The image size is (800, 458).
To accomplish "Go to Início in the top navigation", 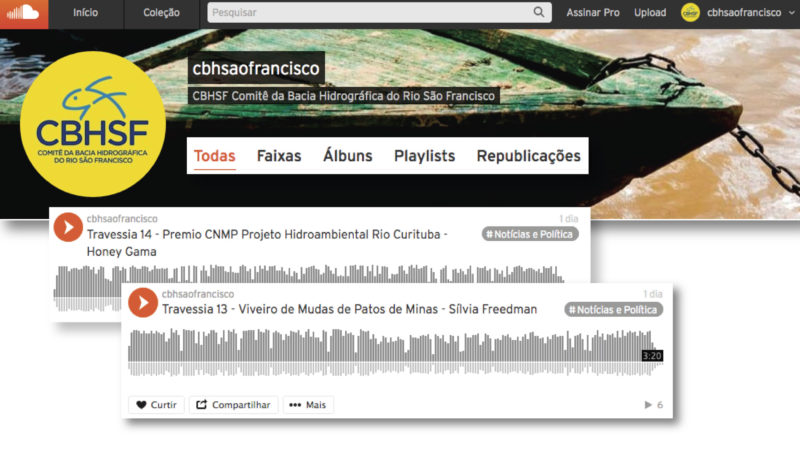I will (86, 13).
